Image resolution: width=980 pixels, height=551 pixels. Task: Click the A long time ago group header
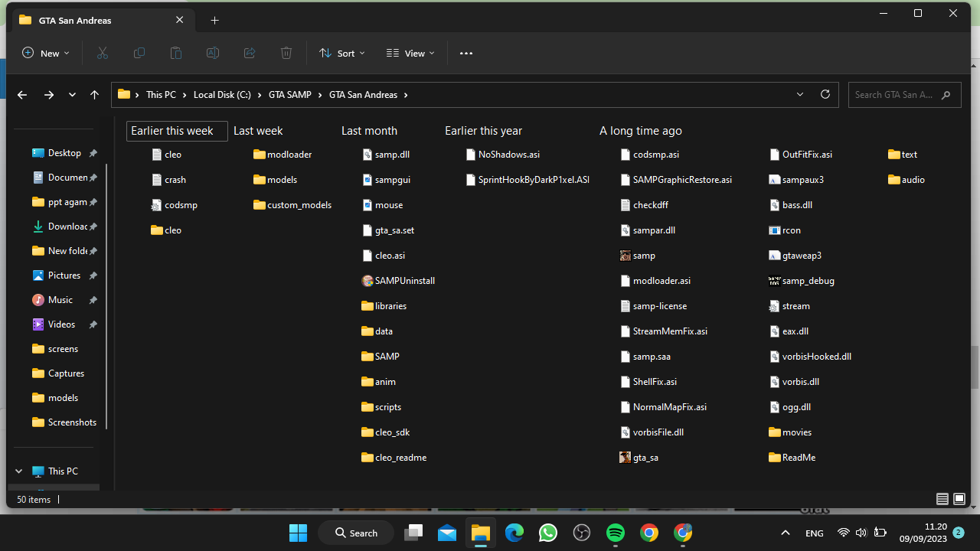[x=640, y=131]
